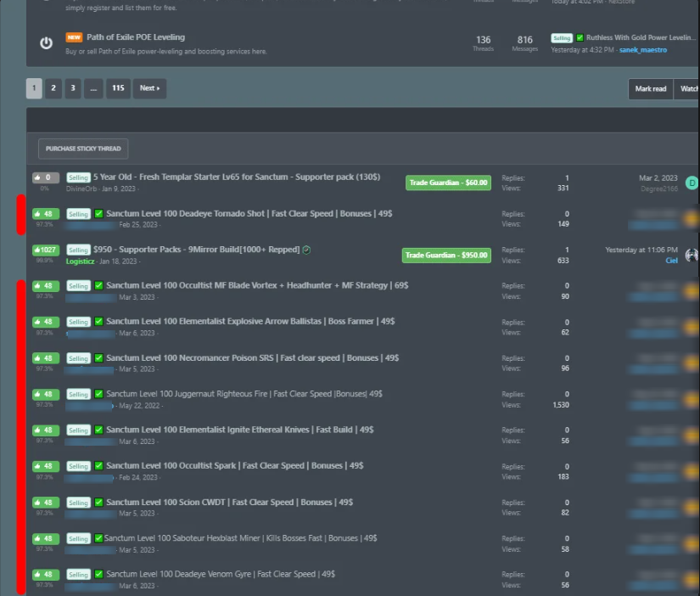700x596 pixels.
Task: Click the green D avatar for Degree2166
Action: click(x=692, y=183)
